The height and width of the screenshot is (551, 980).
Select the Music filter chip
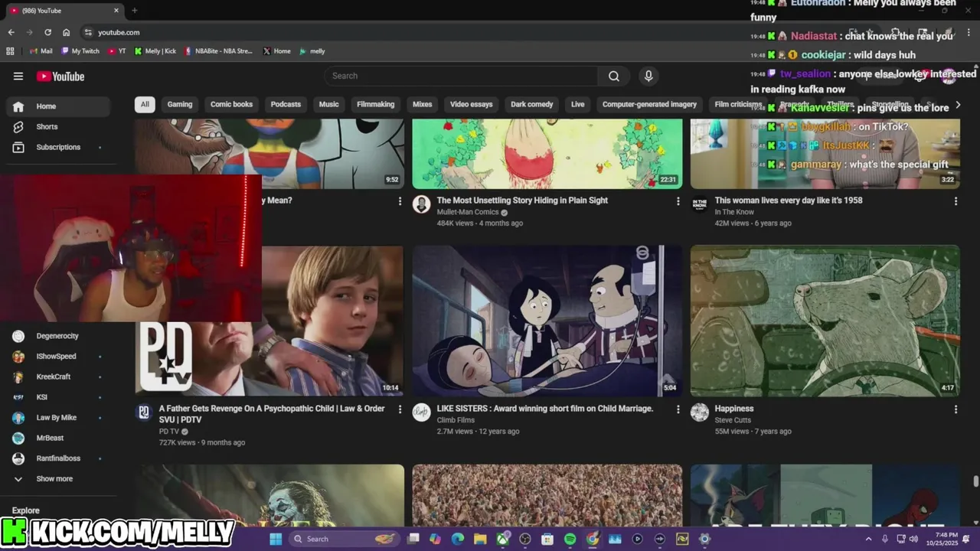(x=328, y=104)
